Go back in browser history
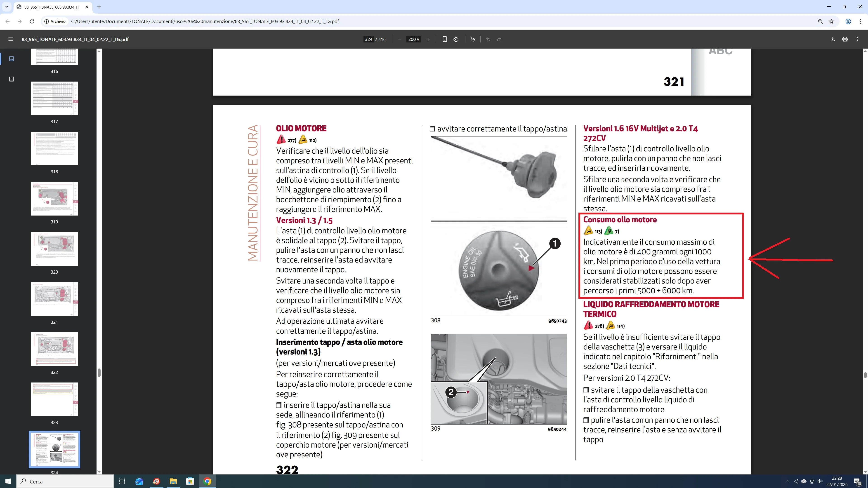The width and height of the screenshot is (868, 488). click(8, 21)
